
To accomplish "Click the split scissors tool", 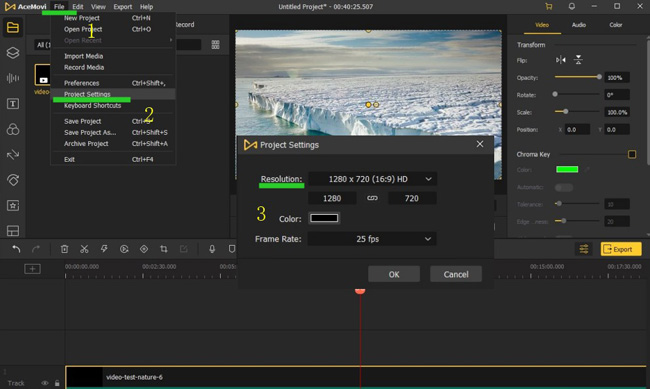I will click(x=84, y=249).
